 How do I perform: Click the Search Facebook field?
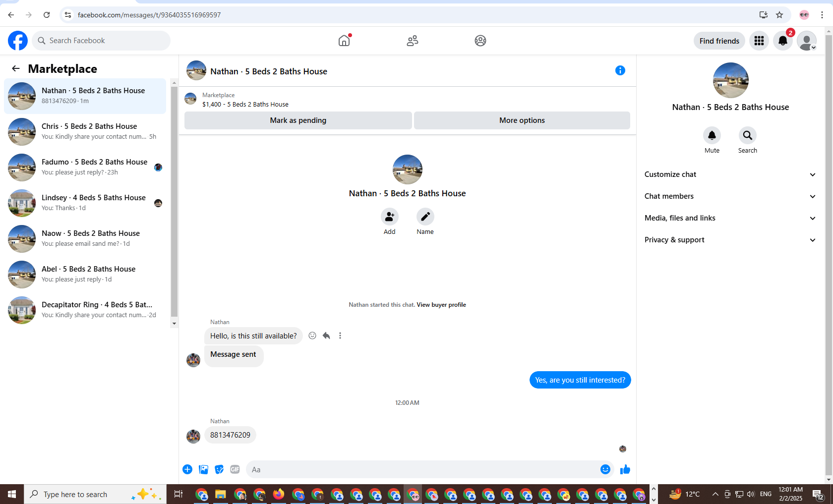tap(101, 41)
